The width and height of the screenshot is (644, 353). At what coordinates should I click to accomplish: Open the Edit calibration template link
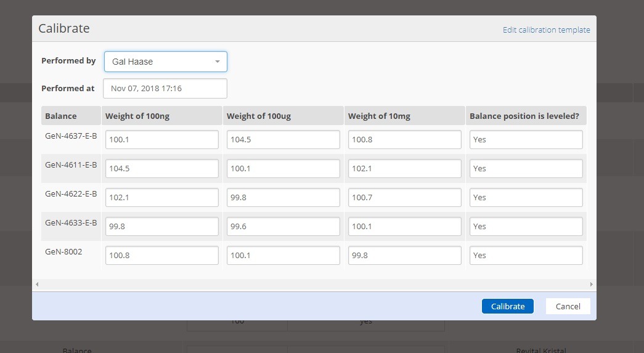pos(546,30)
